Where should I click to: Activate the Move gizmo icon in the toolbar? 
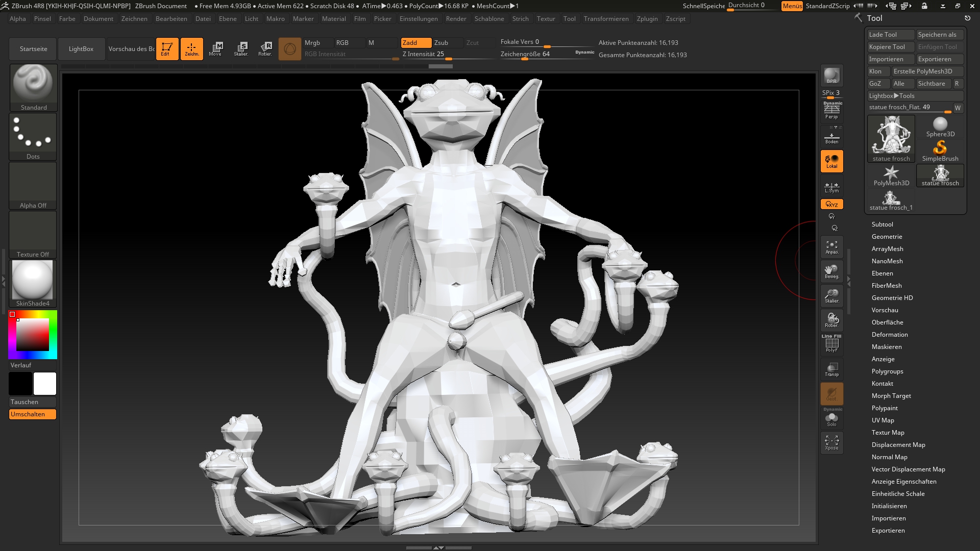click(x=216, y=49)
